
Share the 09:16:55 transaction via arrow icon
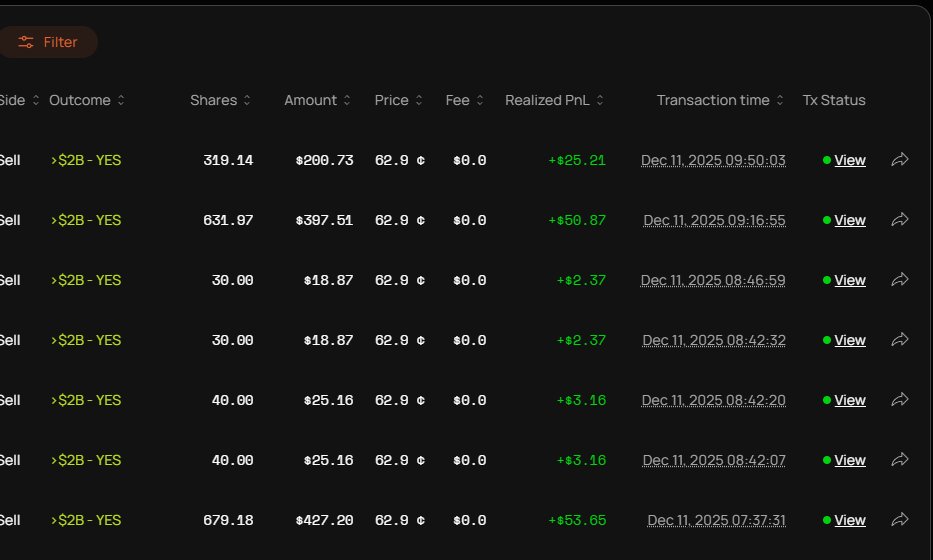900,220
